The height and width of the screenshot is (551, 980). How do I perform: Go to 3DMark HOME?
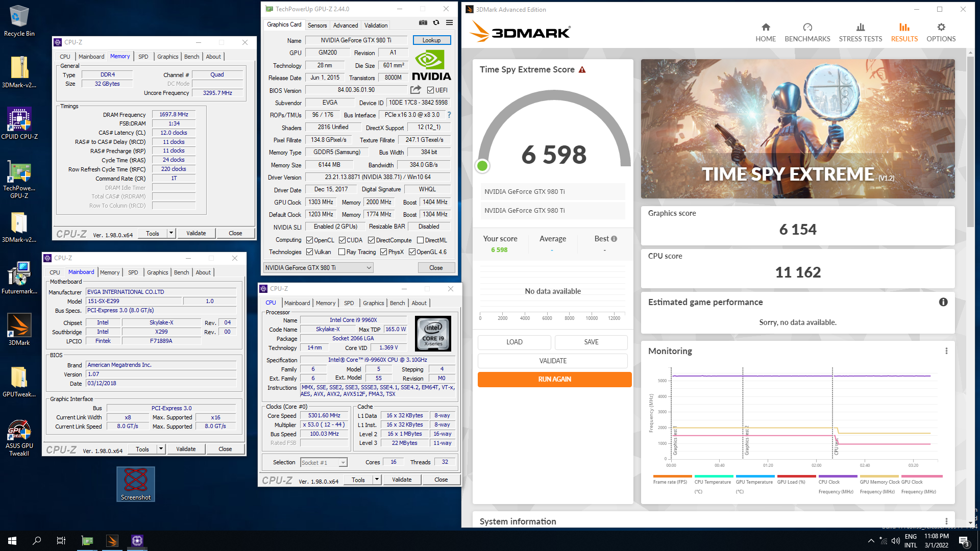click(766, 33)
